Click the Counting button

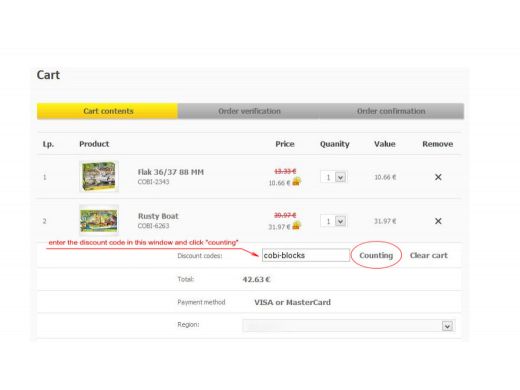point(376,255)
